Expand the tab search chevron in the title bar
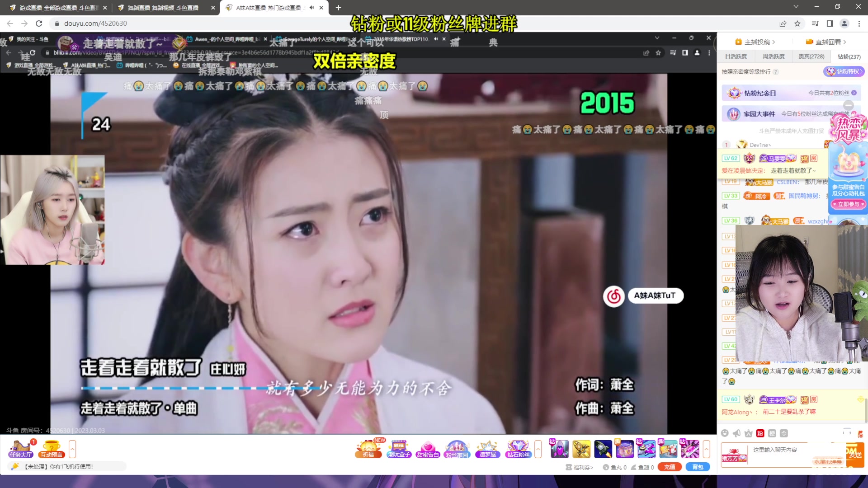Screen dimensions: 868x488 (796, 6)
